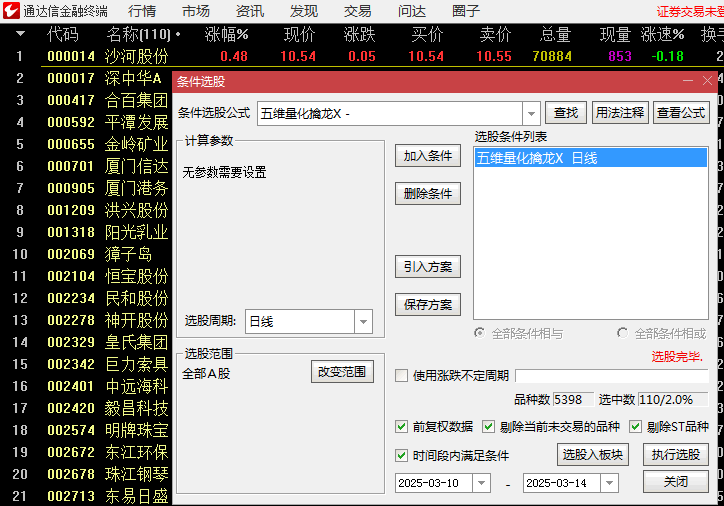Uncheck 剔除ST品种 checkbox
The width and height of the screenshot is (724, 506).
(x=635, y=427)
